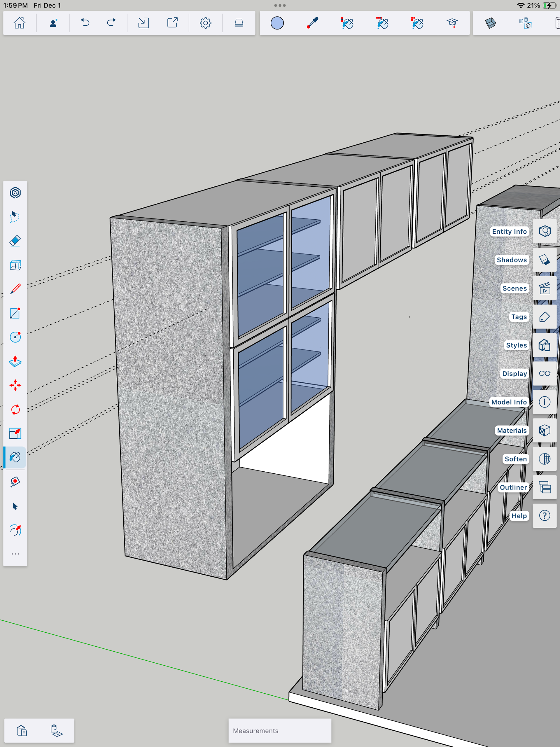The height and width of the screenshot is (747, 560).
Task: Go to Home screen
Action: tap(19, 23)
